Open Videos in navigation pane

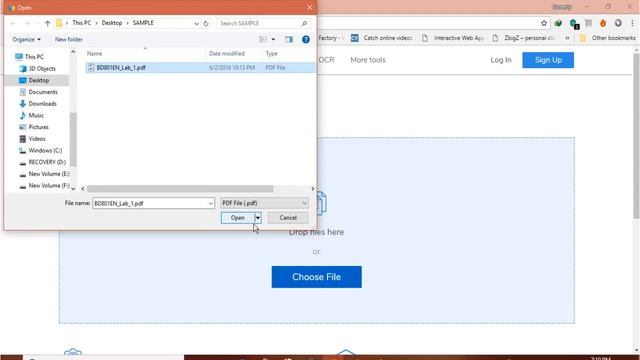(x=37, y=139)
